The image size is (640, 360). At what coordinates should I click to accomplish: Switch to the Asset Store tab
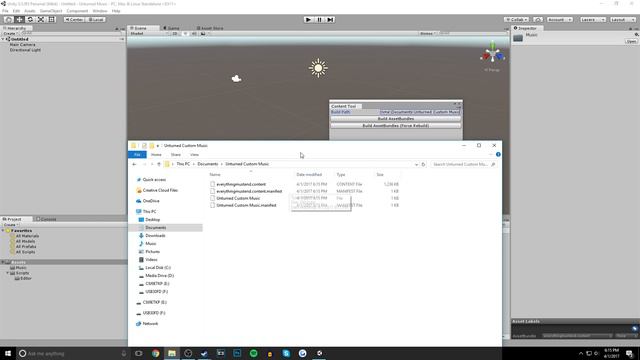211,28
